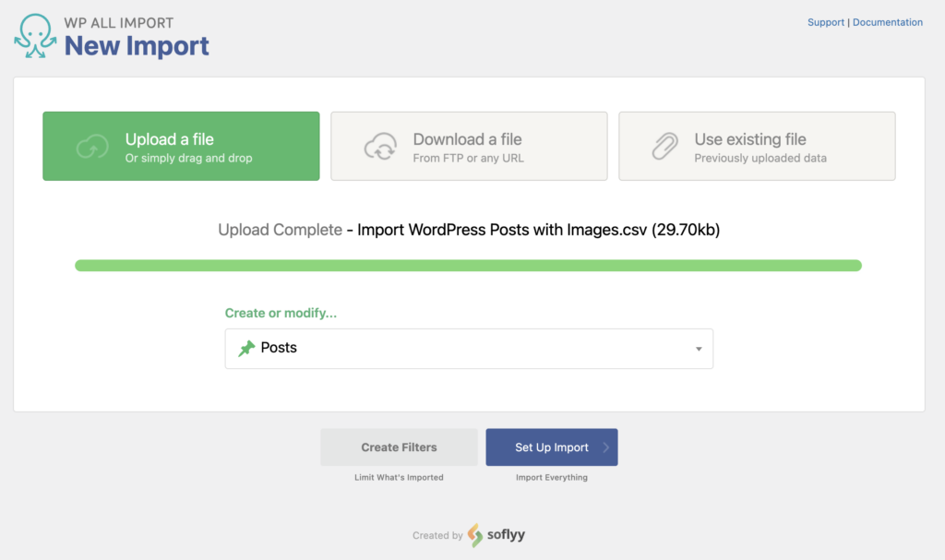Select the Use existing file panel

coord(757,146)
